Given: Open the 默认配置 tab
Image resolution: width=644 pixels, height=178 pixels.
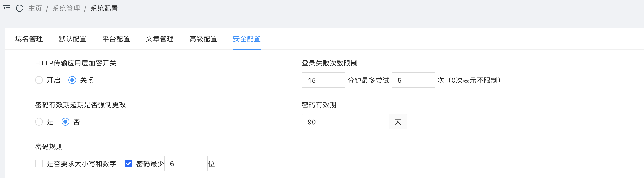Looking at the screenshot, I should click(72, 39).
